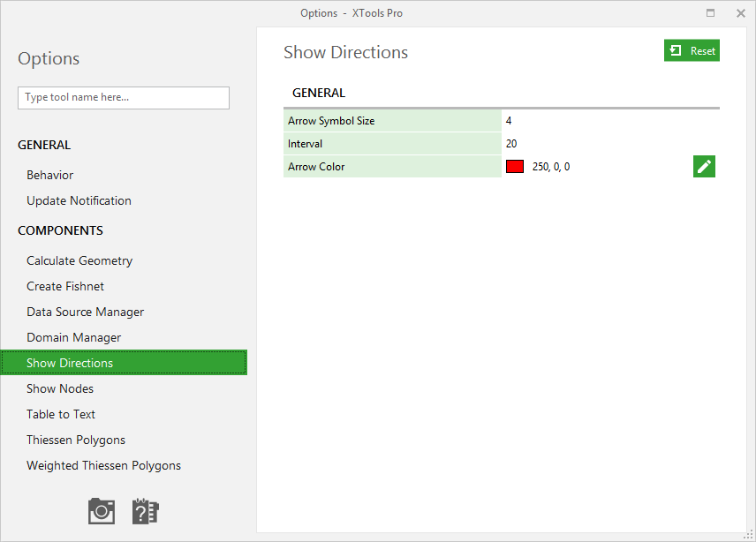The image size is (756, 542).
Task: Open Thiessen Polygons options
Action: pyautogui.click(x=76, y=440)
